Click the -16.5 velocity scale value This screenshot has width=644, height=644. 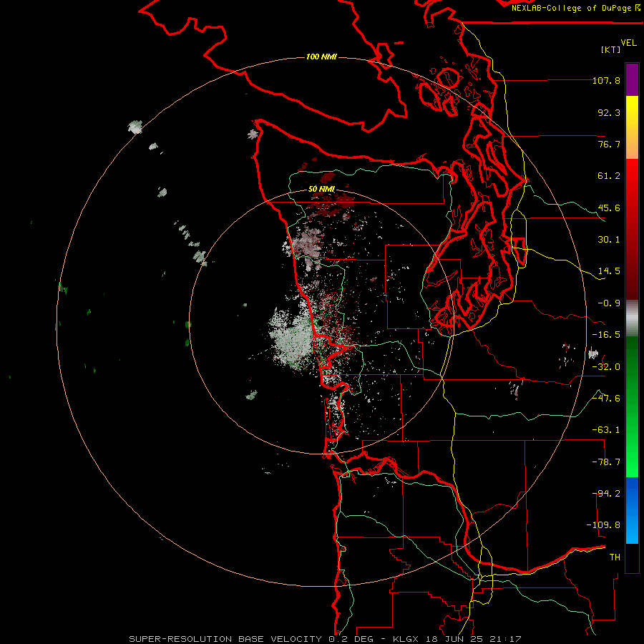(606, 335)
